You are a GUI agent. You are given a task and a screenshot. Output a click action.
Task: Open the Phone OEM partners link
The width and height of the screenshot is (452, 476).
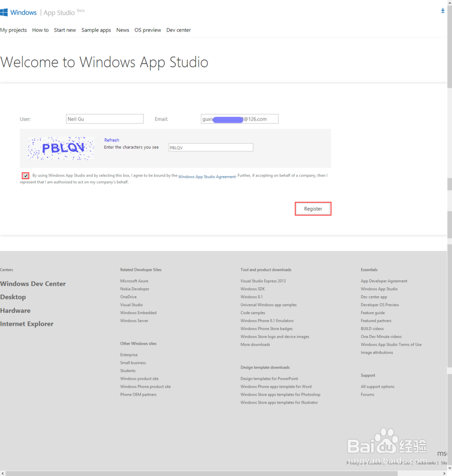(138, 395)
